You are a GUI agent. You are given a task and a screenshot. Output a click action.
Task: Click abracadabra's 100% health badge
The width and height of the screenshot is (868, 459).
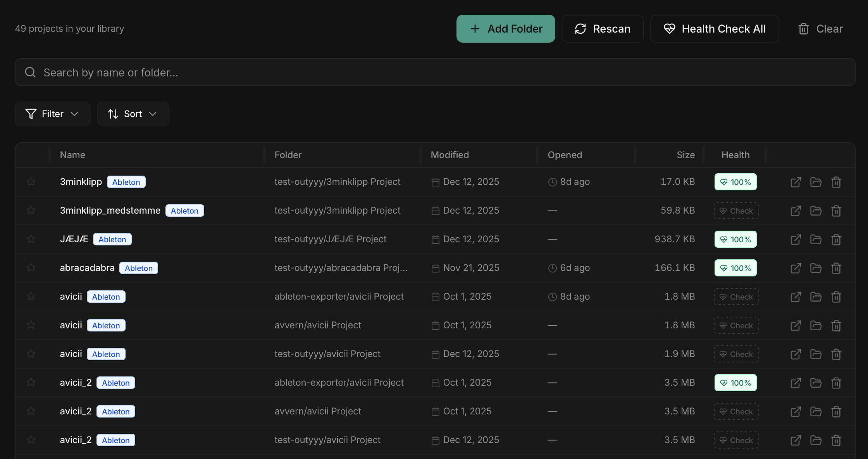click(735, 267)
